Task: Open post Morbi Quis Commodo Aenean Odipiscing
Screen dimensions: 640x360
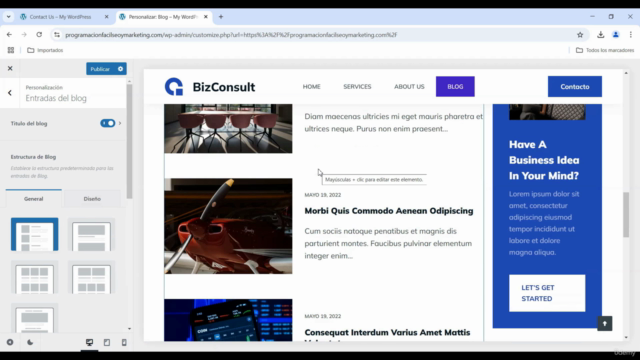Action: pyautogui.click(x=389, y=211)
